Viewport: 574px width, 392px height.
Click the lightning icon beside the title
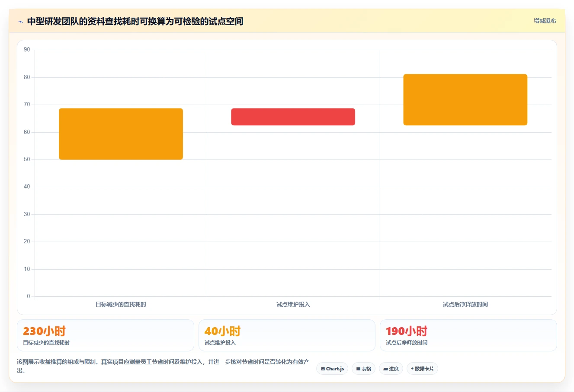point(20,22)
